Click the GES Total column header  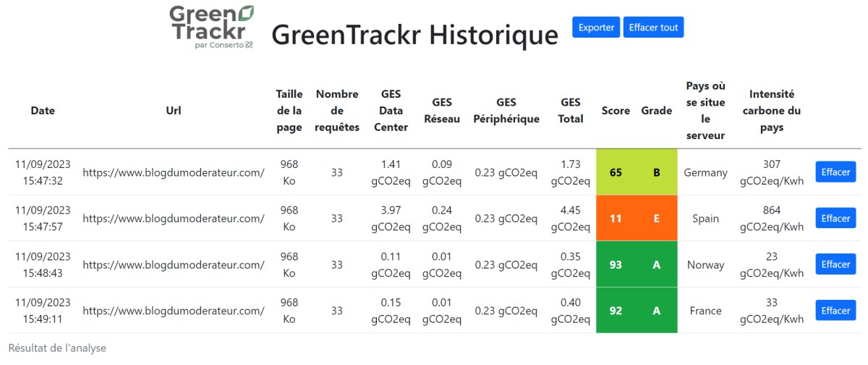[x=571, y=111]
